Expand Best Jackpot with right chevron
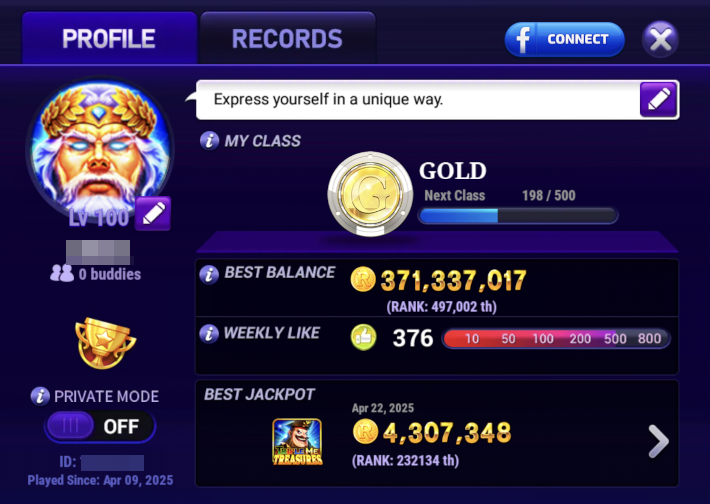Viewport: 710px width, 504px height. click(x=658, y=442)
